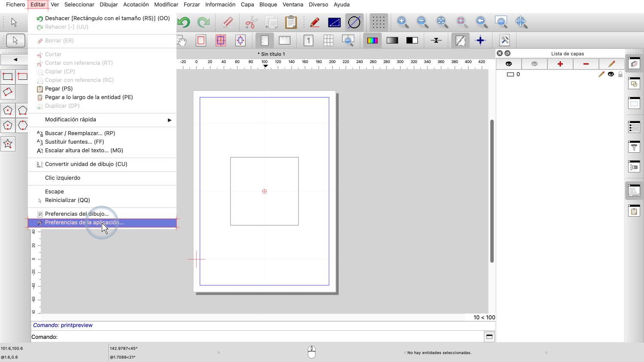
Task: Choose Preferencias de la aplicación menu entry
Action: click(x=84, y=223)
